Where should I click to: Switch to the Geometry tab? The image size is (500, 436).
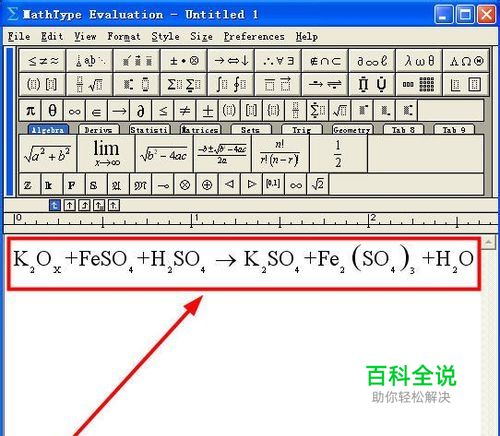(x=352, y=130)
